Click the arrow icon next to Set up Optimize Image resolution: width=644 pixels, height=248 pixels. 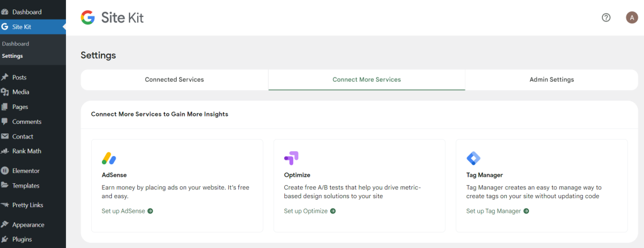coord(333,211)
